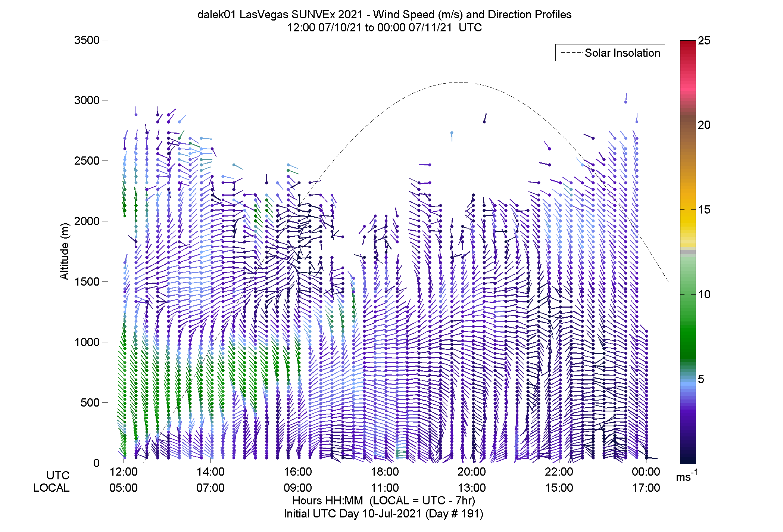Click the 500 altitude tick label
Viewport: 783px width, 532px height.
point(90,403)
